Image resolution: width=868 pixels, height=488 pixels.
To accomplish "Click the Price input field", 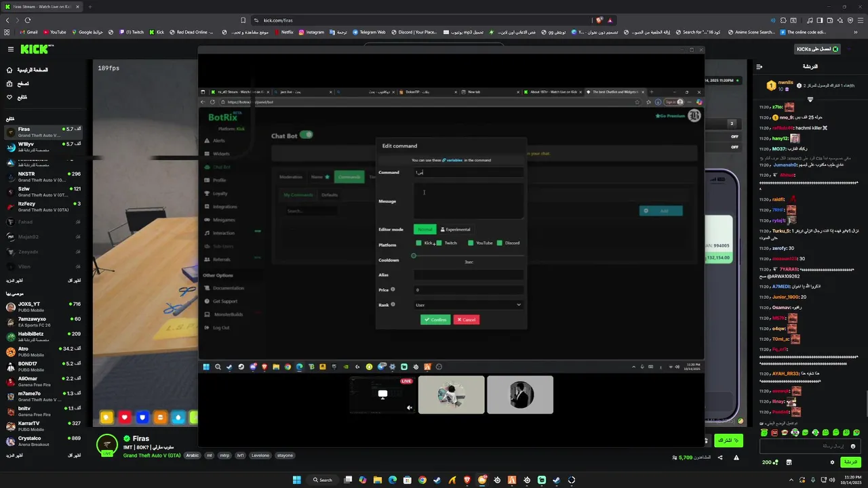I will 469,289.
